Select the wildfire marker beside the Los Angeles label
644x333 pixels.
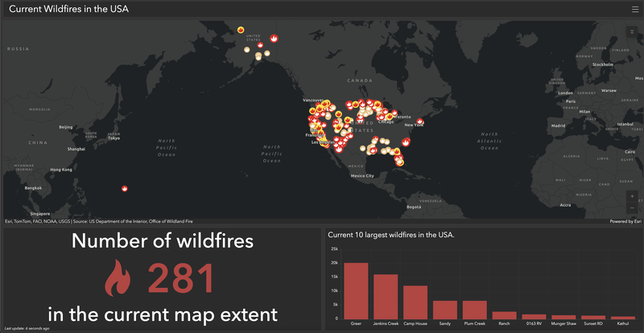pos(324,143)
